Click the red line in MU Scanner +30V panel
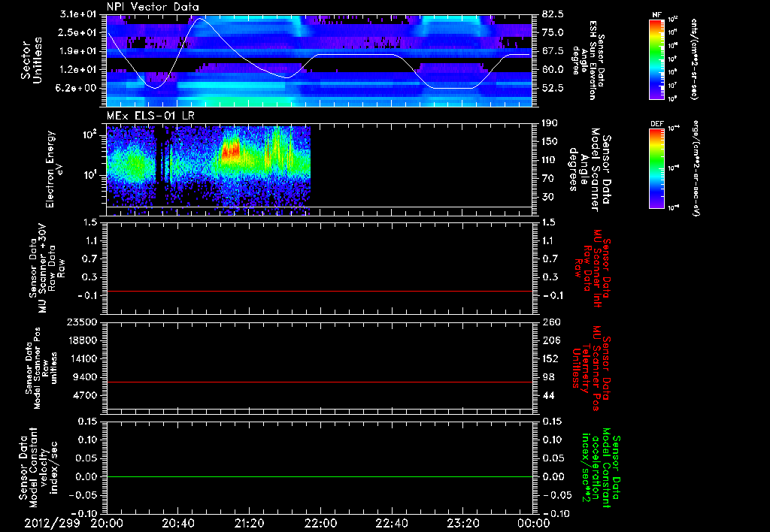This screenshot has height=532, width=770. 320,291
